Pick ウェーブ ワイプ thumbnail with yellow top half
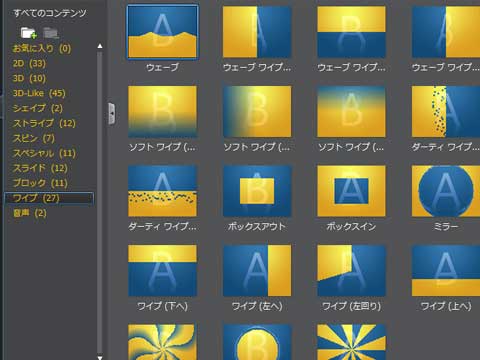The width and height of the screenshot is (480, 360). (x=351, y=32)
